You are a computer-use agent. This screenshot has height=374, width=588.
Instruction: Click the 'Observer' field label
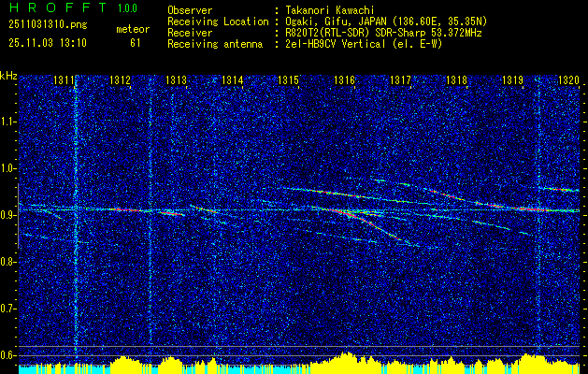click(190, 10)
